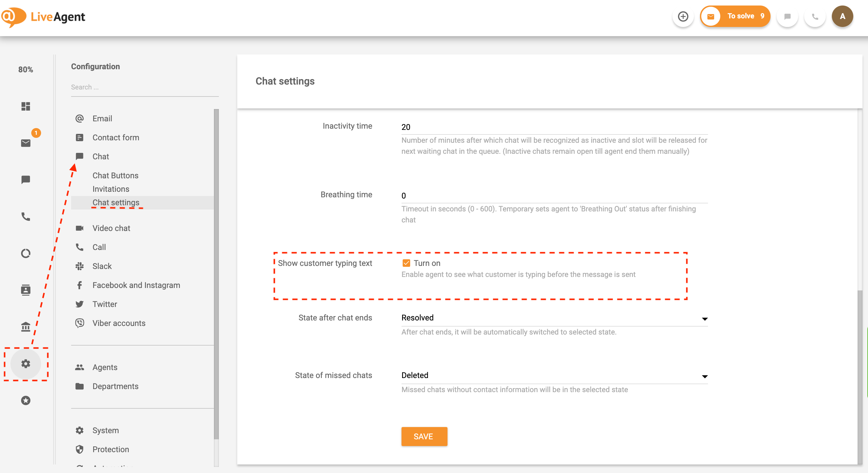Image resolution: width=868 pixels, height=473 pixels.
Task: Click the customers/contacts icon
Action: 26,289
